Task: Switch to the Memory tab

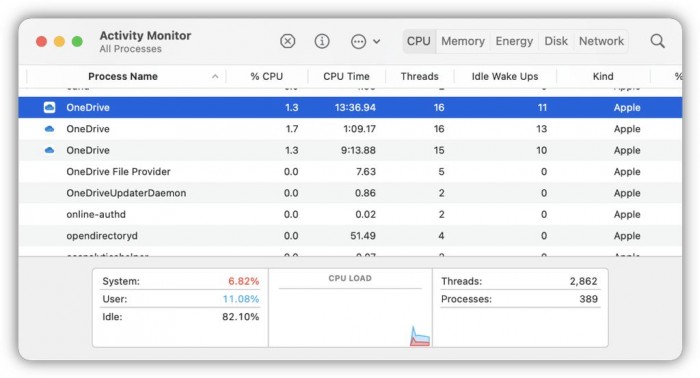Action: click(463, 41)
